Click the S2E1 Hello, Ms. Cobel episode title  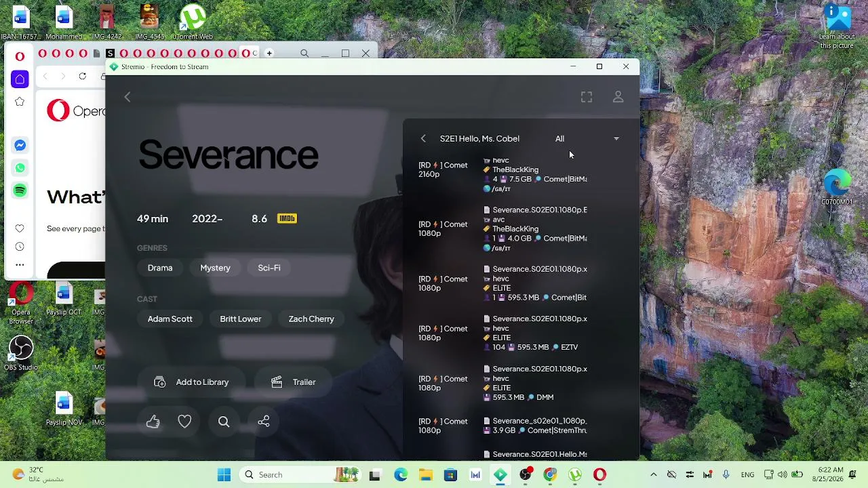pos(479,138)
